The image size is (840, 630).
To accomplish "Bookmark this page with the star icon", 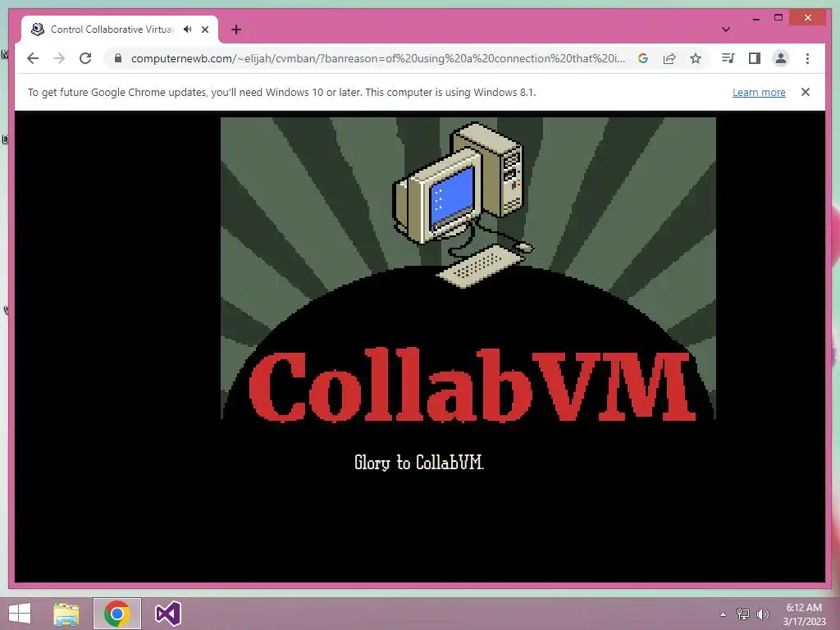I will tap(696, 58).
